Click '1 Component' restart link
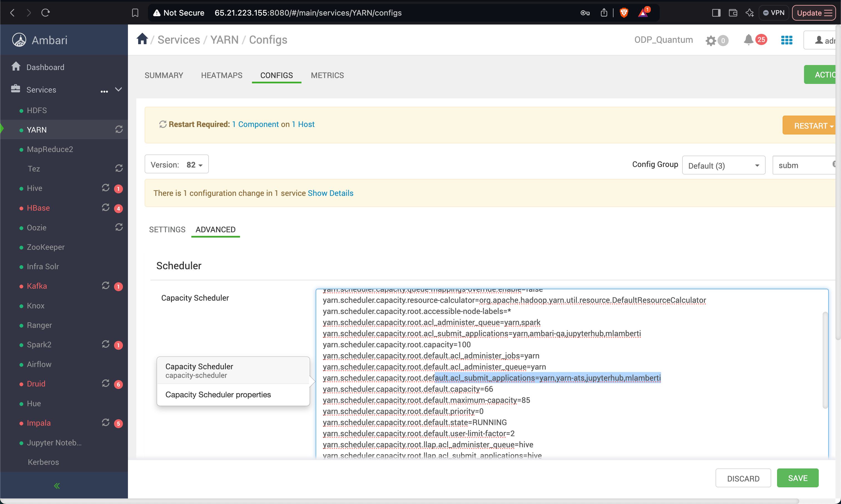841x504 pixels. 255,124
